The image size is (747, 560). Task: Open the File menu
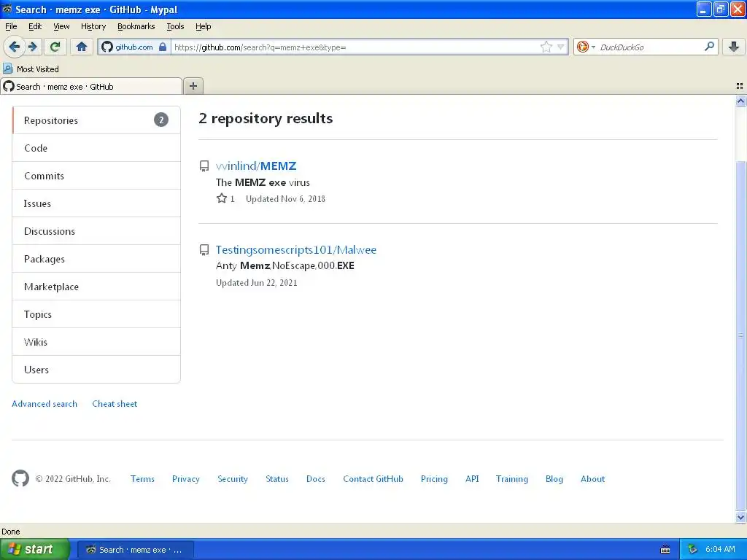(x=11, y=26)
